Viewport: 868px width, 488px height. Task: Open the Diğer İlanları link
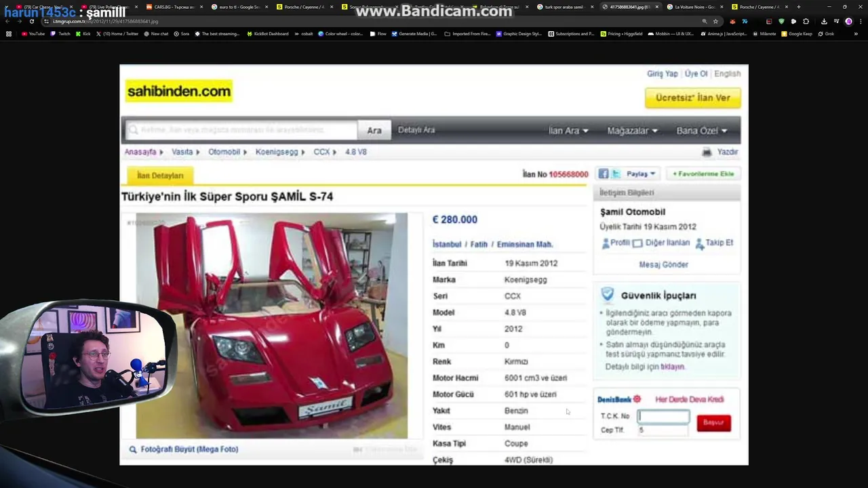(x=663, y=243)
